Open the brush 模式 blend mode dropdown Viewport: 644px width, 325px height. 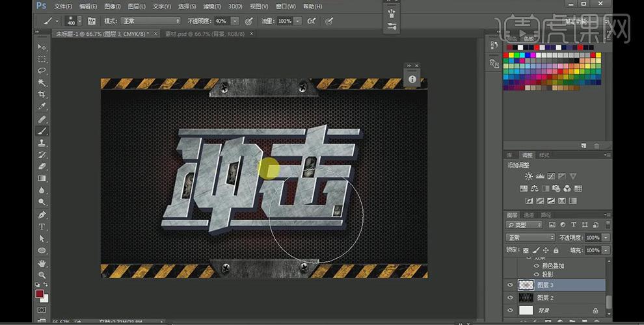[151, 21]
